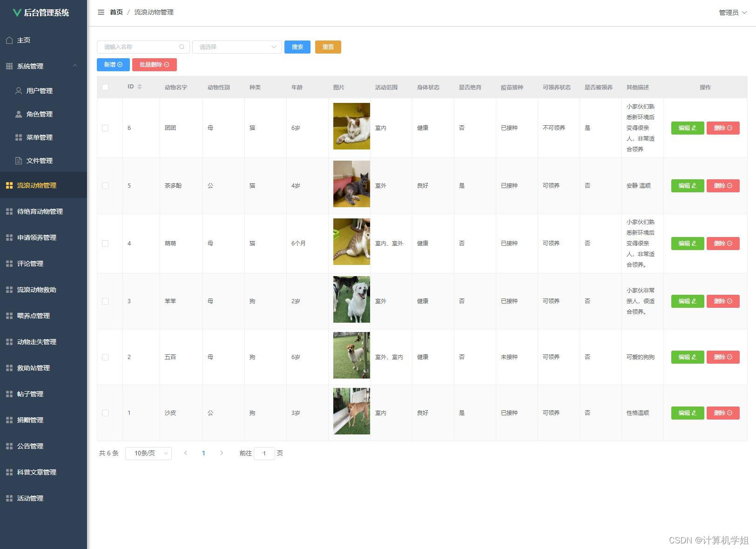The height and width of the screenshot is (549, 756).
Task: Click the 菜单管理 grid icon
Action: (19, 137)
